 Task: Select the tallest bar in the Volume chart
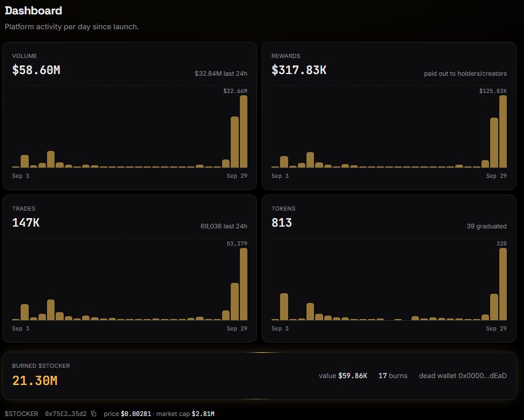(x=243, y=131)
